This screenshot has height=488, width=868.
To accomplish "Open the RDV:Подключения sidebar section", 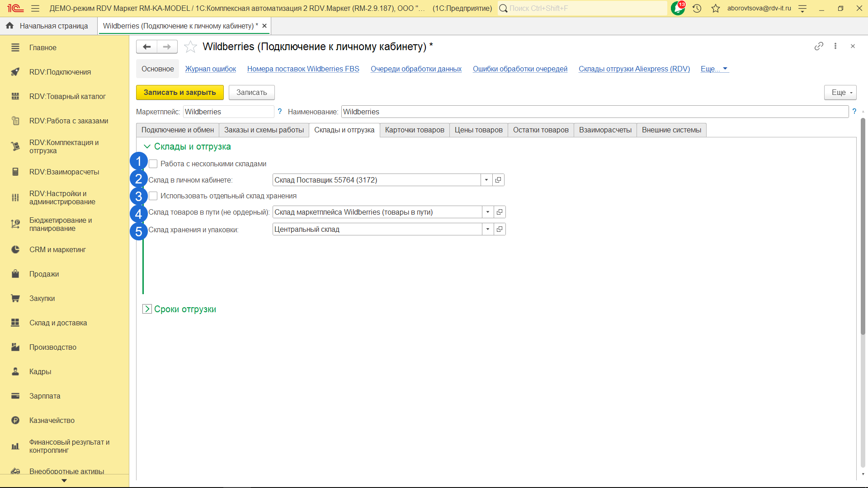I will (x=60, y=72).
